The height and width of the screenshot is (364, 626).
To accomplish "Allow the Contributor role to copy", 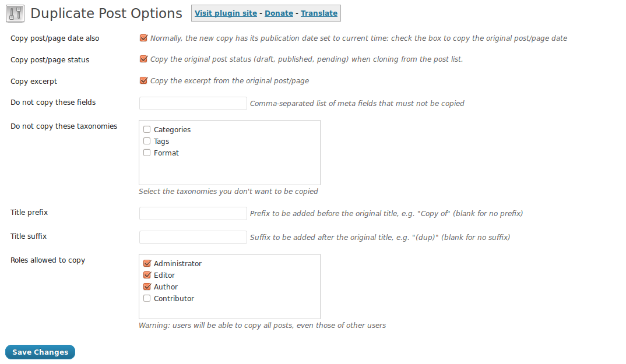I will click(147, 298).
